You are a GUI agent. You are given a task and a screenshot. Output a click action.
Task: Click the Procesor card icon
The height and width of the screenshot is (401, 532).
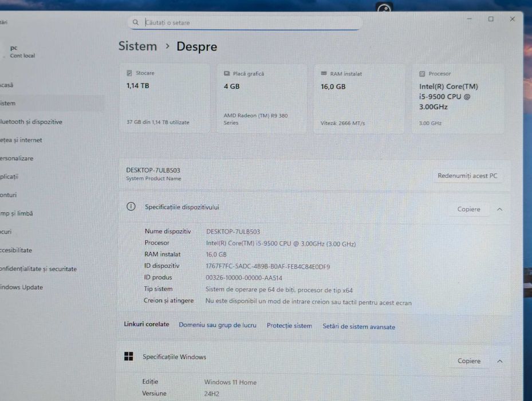pos(422,74)
